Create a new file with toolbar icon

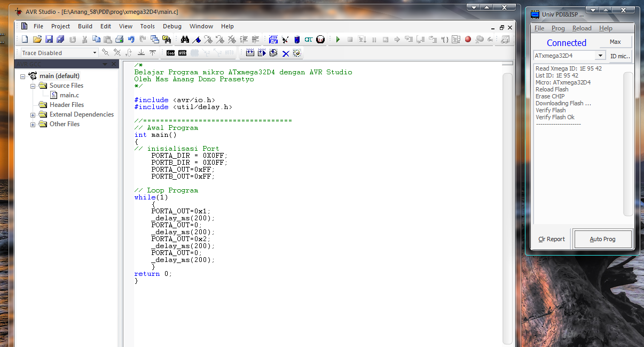(25, 39)
